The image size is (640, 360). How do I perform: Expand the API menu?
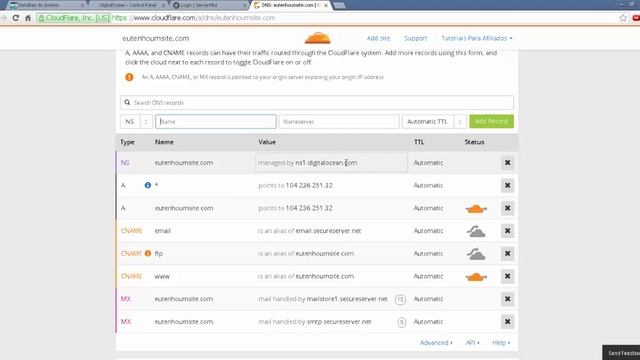pos(473,343)
